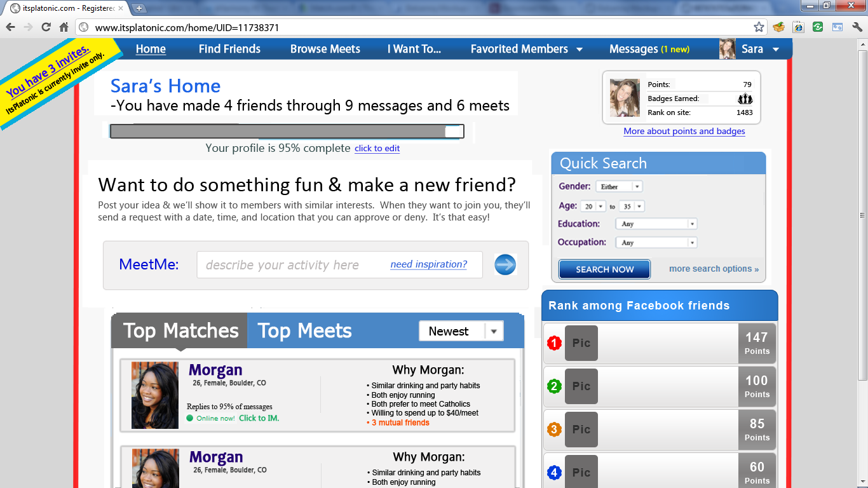Click profile photo in points card
Screen dimensions: 868x488
(x=625, y=98)
